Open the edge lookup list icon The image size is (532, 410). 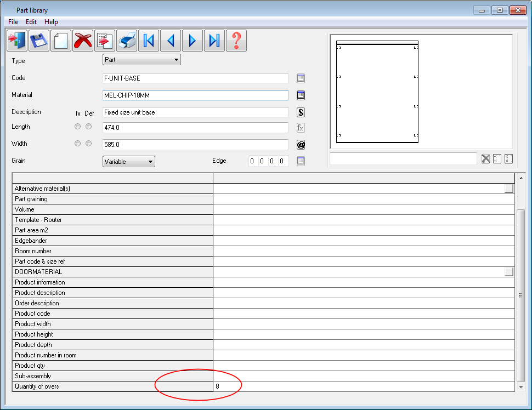pyautogui.click(x=301, y=161)
